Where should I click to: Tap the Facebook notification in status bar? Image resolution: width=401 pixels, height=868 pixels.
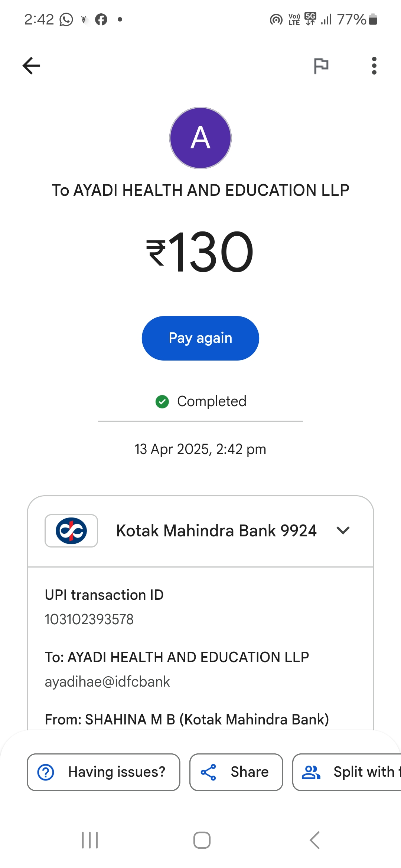(101, 19)
